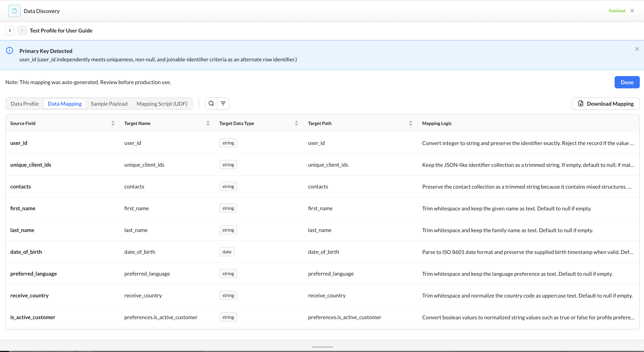Screen dimensions: 644x352
Task: Click the info icon in Primary Key banner
Action: [10, 51]
